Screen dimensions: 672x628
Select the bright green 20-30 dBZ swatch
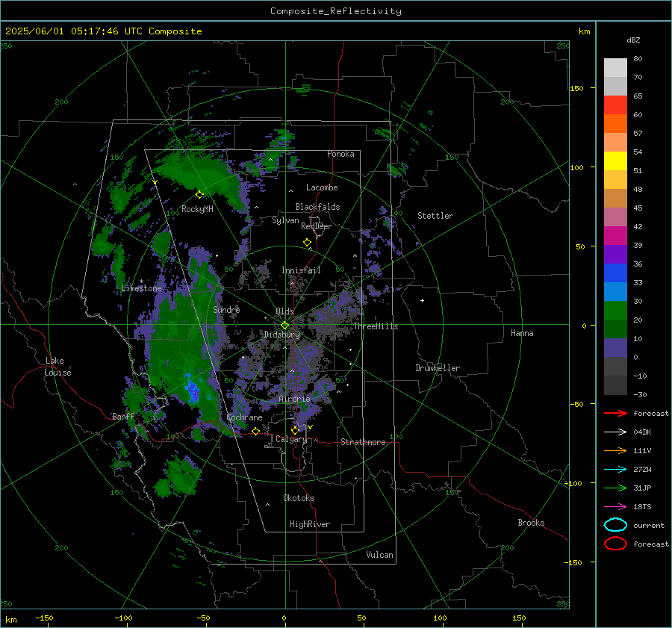point(615,311)
